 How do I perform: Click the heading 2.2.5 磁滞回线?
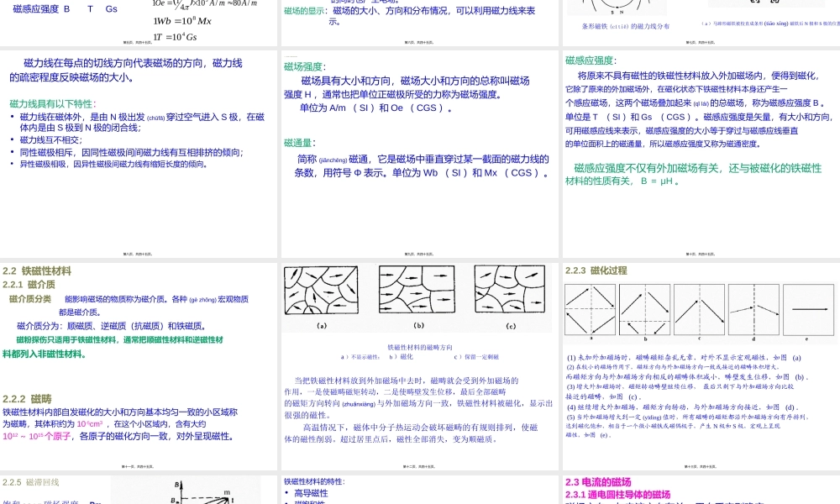pyautogui.click(x=30, y=482)
